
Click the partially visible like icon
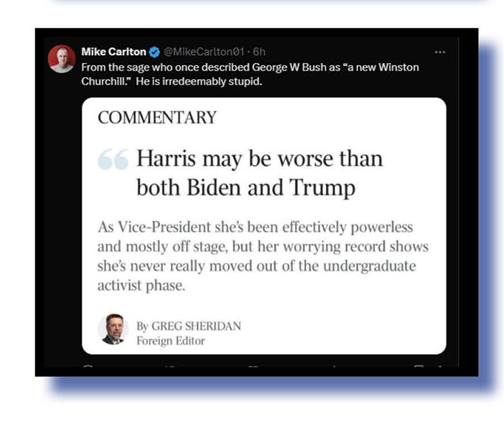tap(253, 365)
